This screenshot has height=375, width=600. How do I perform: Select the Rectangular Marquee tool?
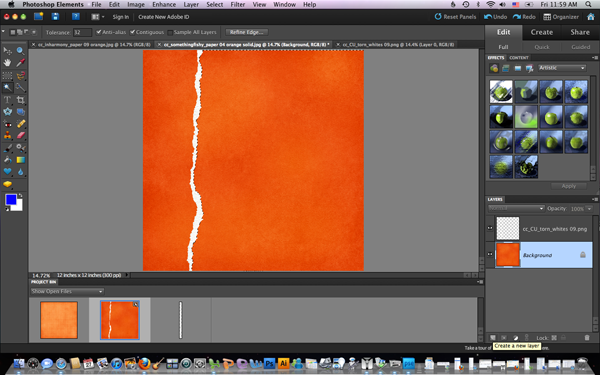click(x=7, y=75)
